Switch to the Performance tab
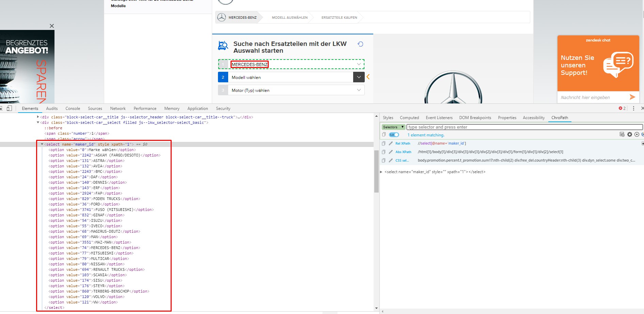644x314 pixels. [145, 109]
